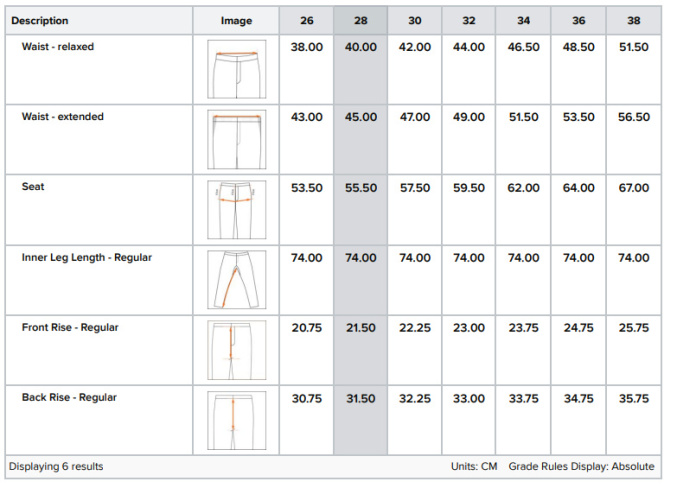Viewport: 696px width, 488px height.
Task: Select the size 34 column header
Action: point(523,20)
